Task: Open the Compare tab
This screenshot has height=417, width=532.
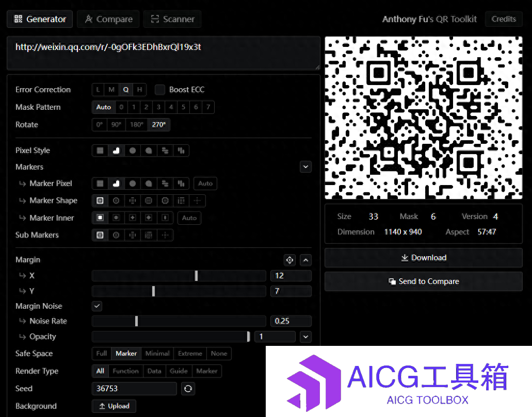Action: click(108, 19)
